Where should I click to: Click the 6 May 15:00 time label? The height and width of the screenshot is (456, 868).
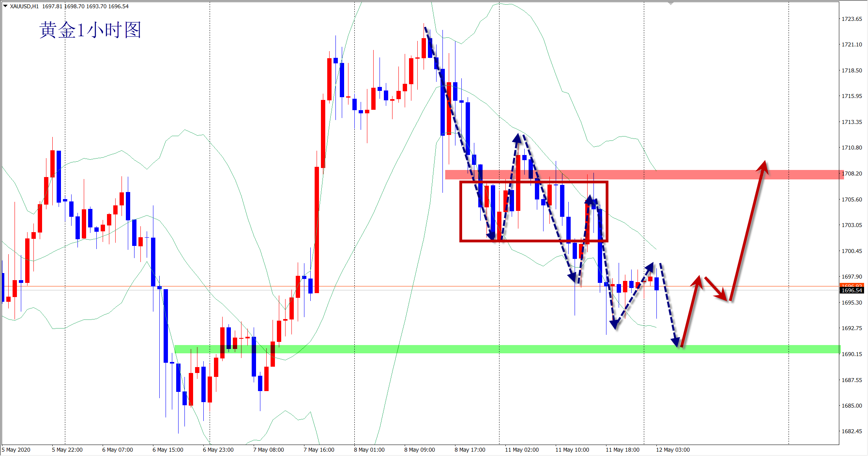pos(168,450)
